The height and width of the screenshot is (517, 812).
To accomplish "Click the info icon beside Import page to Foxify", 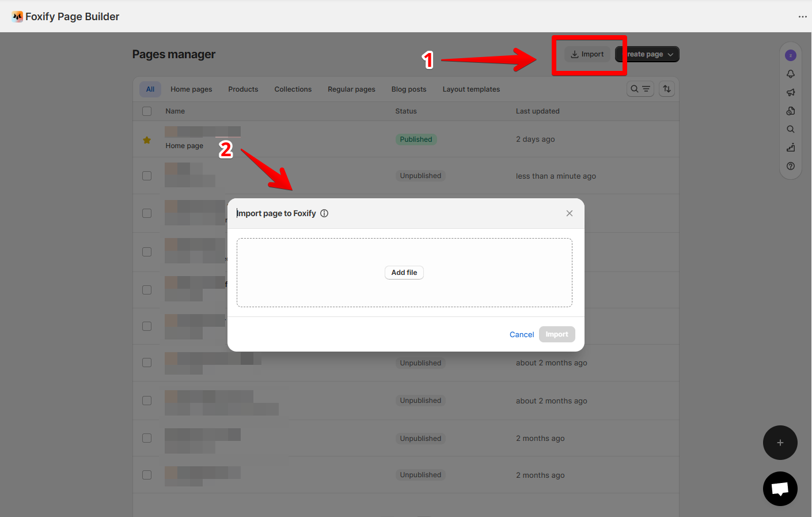I will click(x=324, y=213).
